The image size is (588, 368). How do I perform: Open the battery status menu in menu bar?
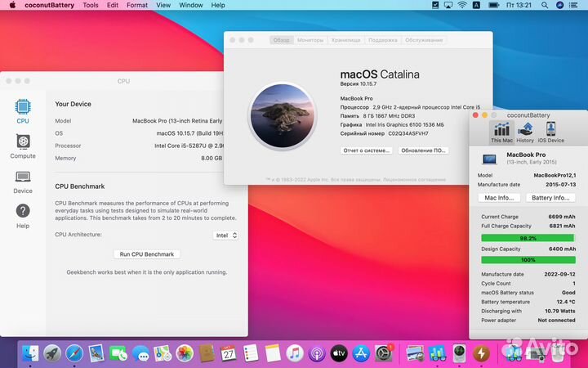coord(493,5)
